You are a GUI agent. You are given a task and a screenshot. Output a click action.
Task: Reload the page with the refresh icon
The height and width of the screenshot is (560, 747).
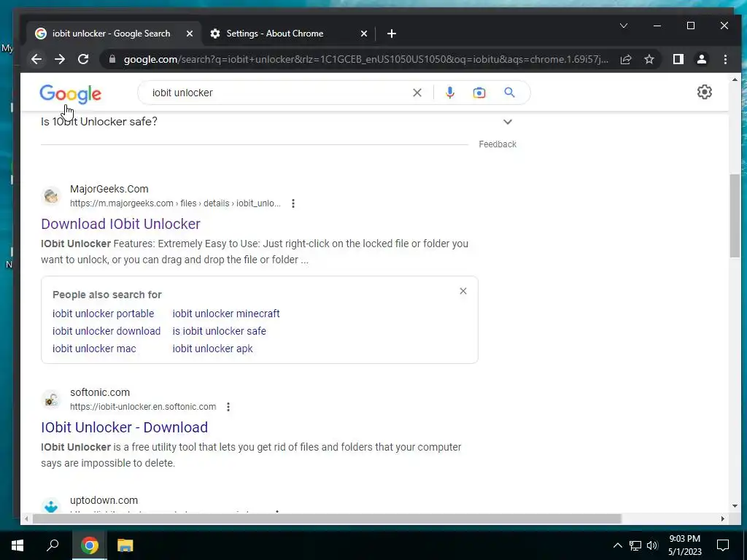click(83, 60)
